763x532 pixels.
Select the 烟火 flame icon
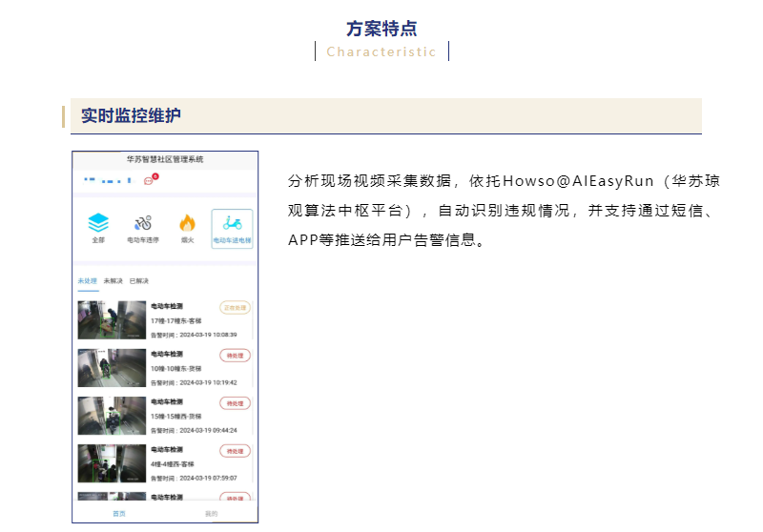click(x=187, y=224)
